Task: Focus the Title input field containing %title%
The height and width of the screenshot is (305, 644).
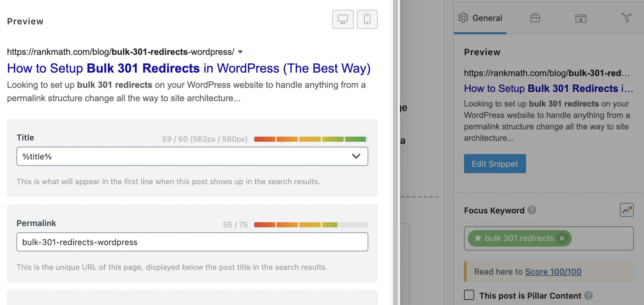Action: (192, 156)
